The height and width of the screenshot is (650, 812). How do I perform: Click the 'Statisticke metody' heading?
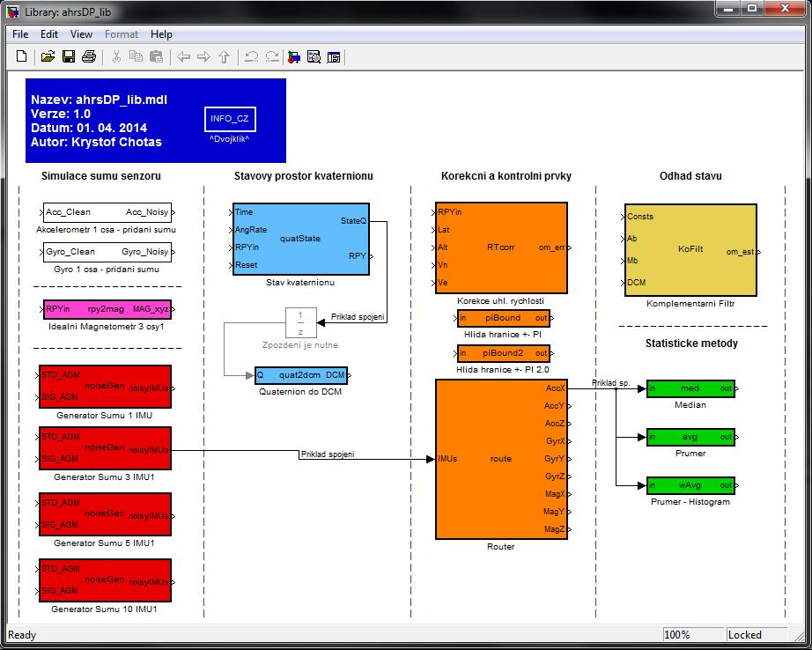tap(691, 343)
